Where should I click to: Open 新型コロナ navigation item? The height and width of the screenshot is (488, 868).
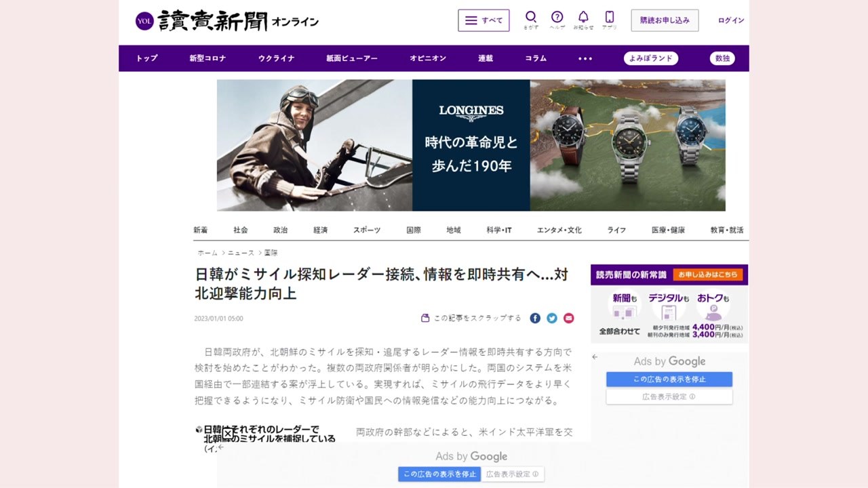coord(208,58)
